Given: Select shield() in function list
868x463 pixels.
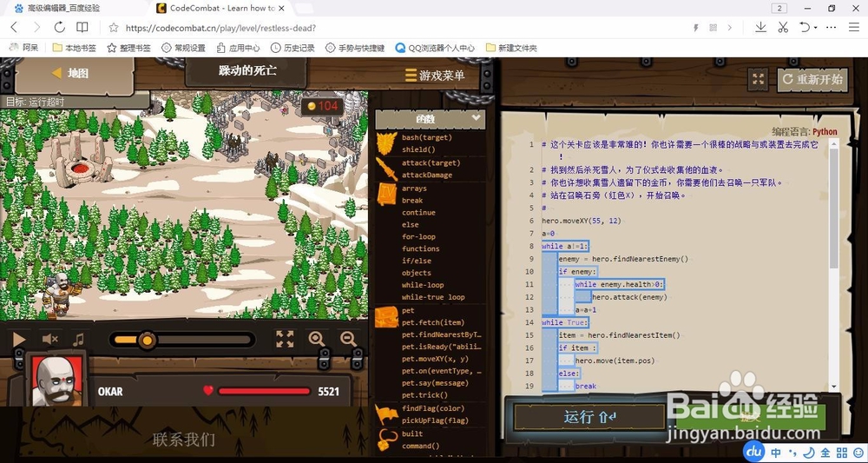Looking at the screenshot, I should (418, 149).
